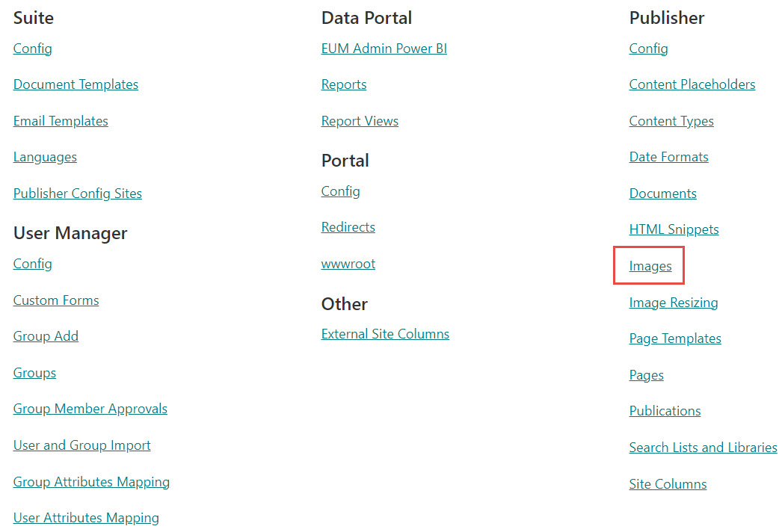Image resolution: width=782 pixels, height=532 pixels.
Task: Open the Groups link
Action: 34,372
